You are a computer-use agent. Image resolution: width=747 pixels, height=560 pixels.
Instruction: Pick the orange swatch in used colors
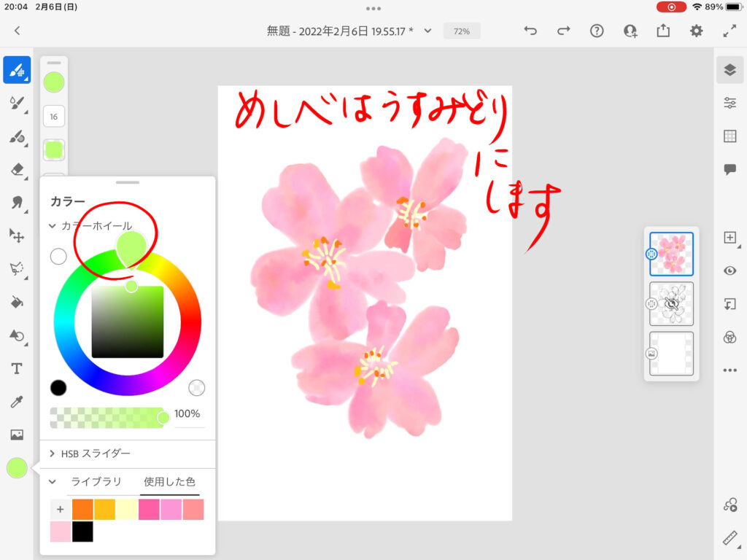click(x=82, y=510)
